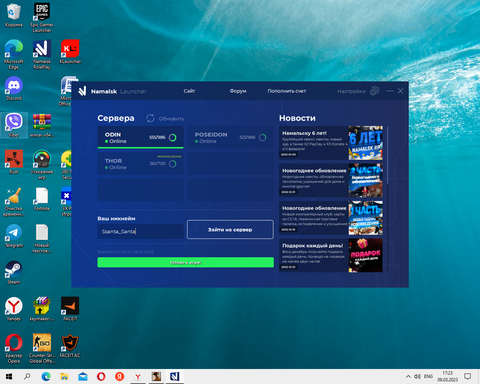Select Microsoft Edge desktop icon
The image size is (480, 384).
tap(14, 54)
